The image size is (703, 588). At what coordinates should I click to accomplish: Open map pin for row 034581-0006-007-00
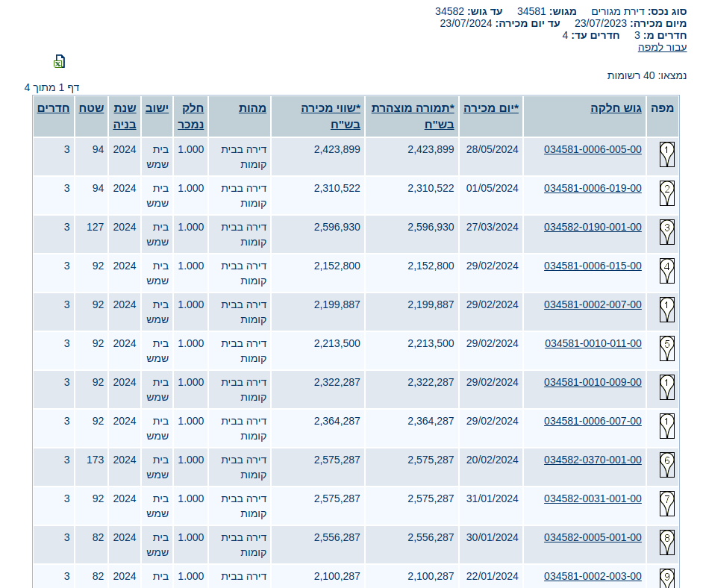coord(666,427)
